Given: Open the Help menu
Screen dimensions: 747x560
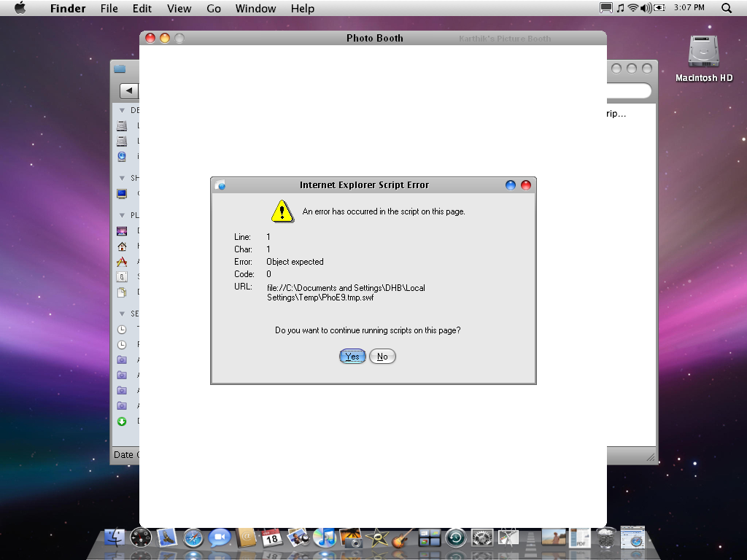Looking at the screenshot, I should [303, 9].
